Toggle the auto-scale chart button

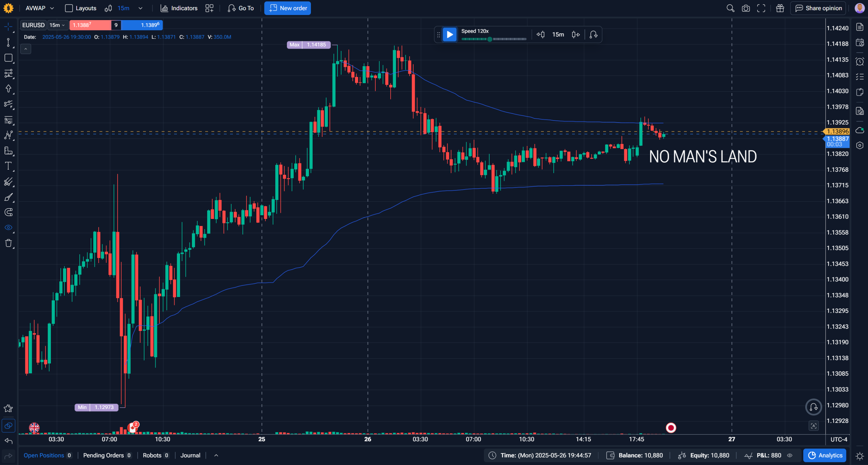(813, 426)
